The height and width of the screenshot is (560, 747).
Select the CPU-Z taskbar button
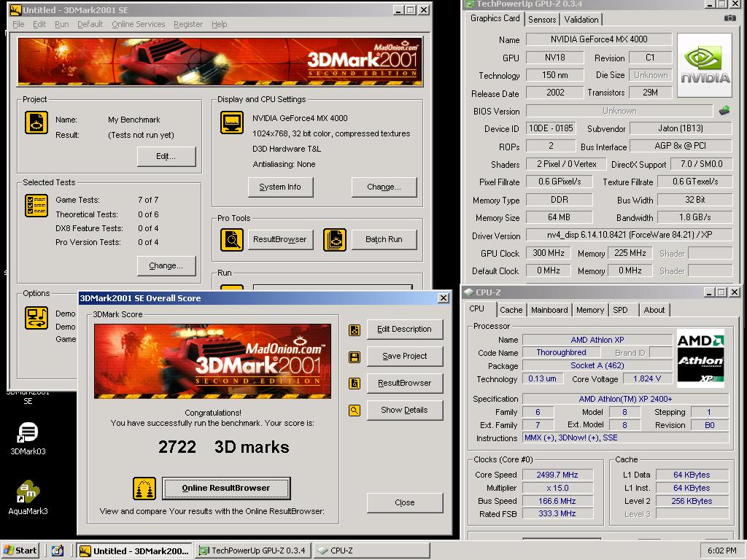click(x=371, y=551)
